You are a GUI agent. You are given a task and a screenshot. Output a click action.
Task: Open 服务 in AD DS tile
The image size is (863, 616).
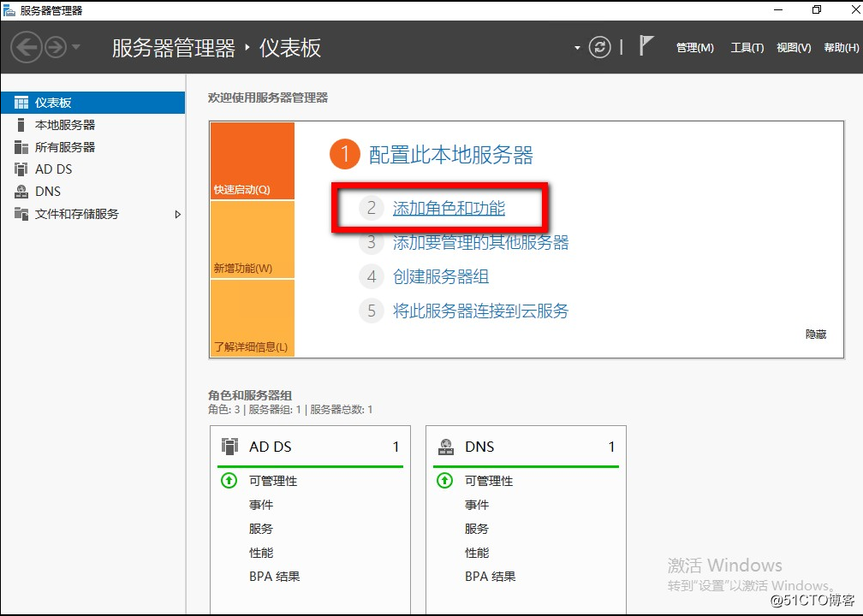pos(261,529)
